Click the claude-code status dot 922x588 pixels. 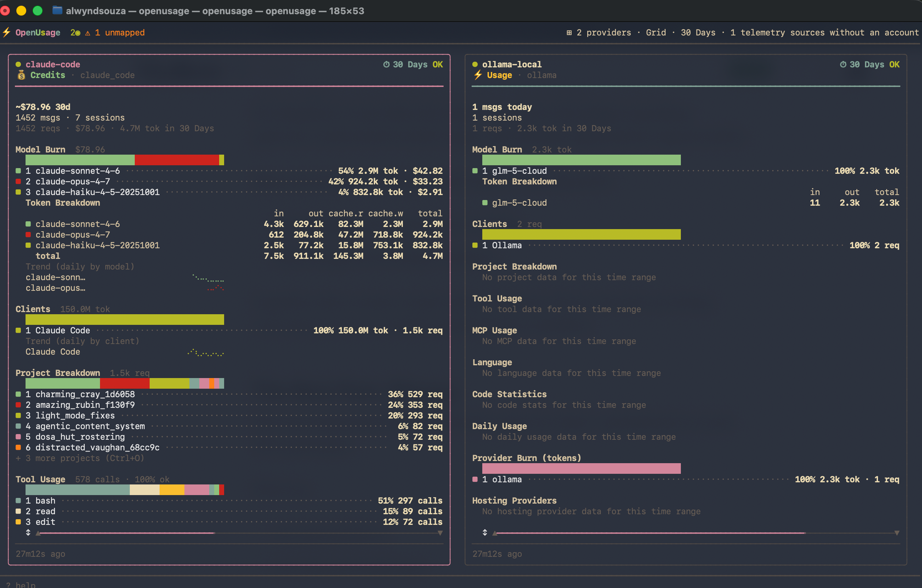18,64
